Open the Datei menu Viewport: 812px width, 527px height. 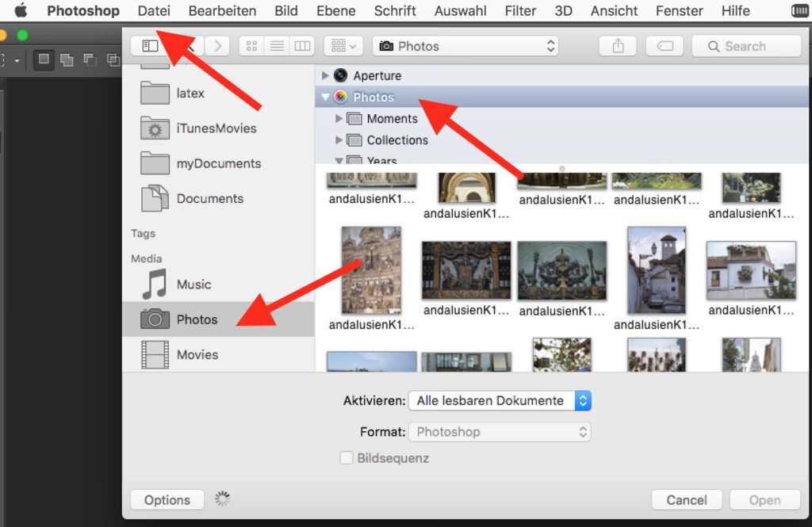pos(154,11)
